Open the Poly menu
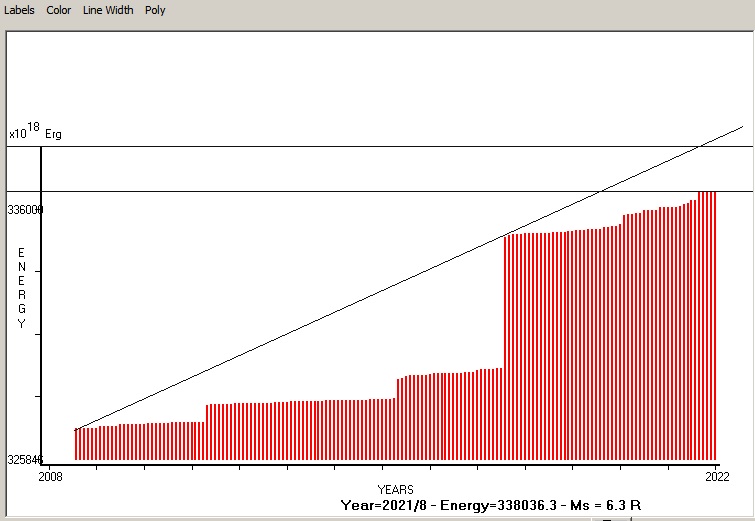Viewport: 755px width, 521px height. click(155, 10)
